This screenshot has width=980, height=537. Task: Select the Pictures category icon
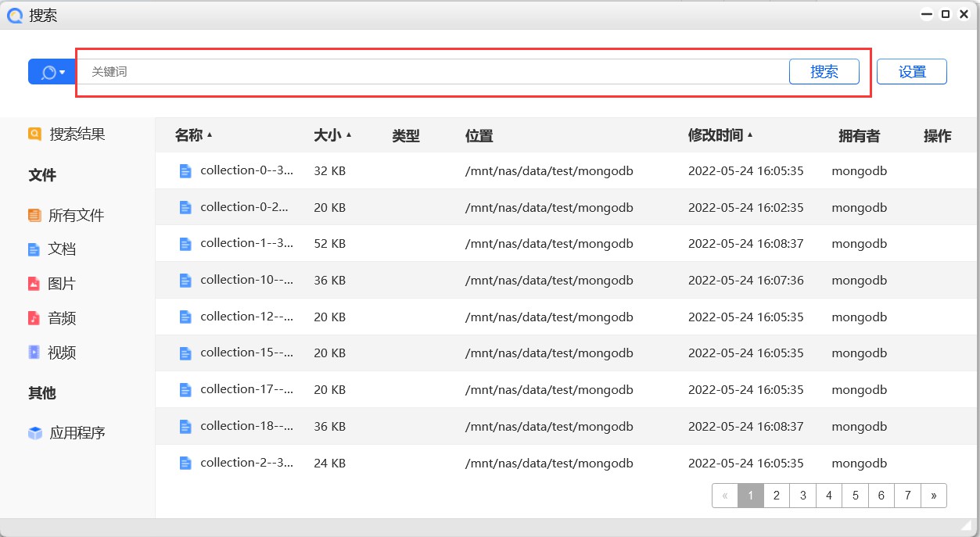point(34,284)
